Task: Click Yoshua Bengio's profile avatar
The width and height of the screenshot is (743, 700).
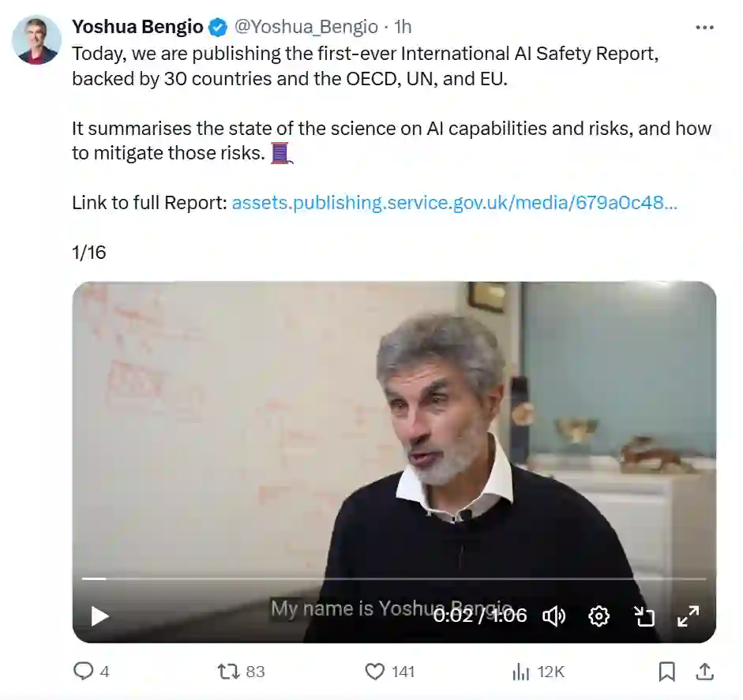Action: click(37, 39)
